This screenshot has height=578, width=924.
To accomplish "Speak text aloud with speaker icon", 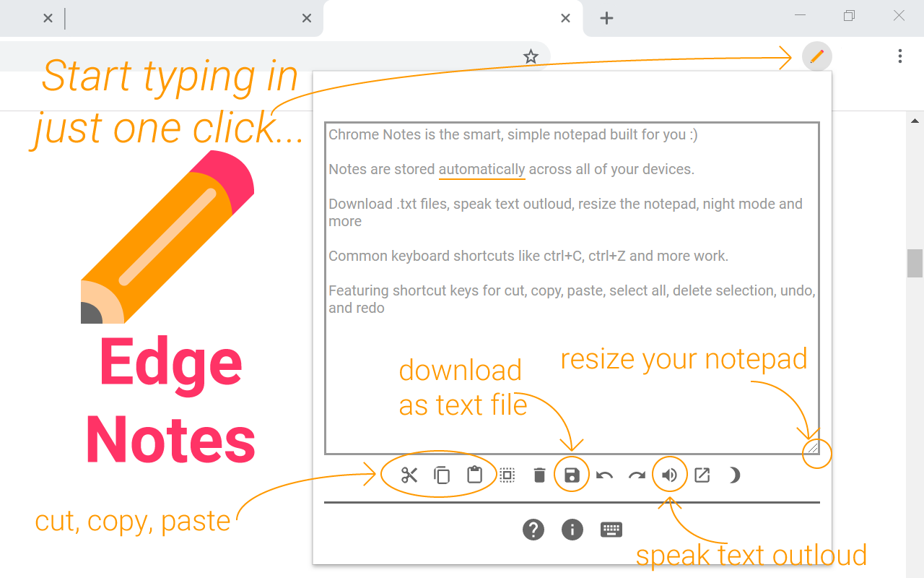I will pyautogui.click(x=670, y=475).
